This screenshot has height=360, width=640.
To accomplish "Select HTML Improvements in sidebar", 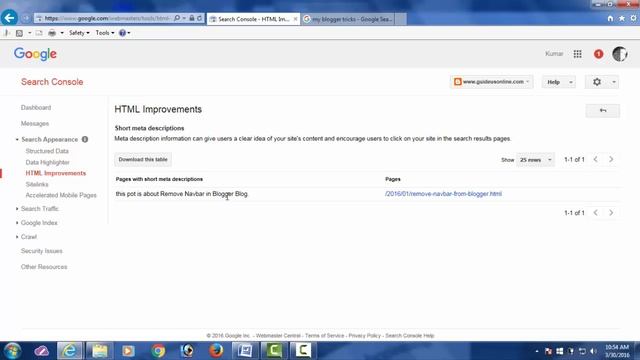I will click(56, 173).
